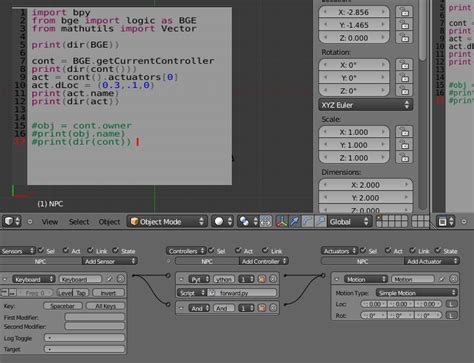Delete the And controller
Screen dimensions: 474x363
coord(273,308)
